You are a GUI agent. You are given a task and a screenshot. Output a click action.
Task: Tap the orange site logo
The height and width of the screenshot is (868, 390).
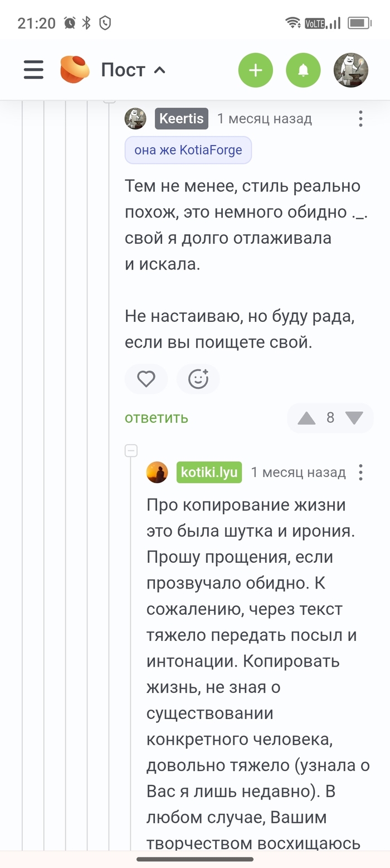point(75,70)
